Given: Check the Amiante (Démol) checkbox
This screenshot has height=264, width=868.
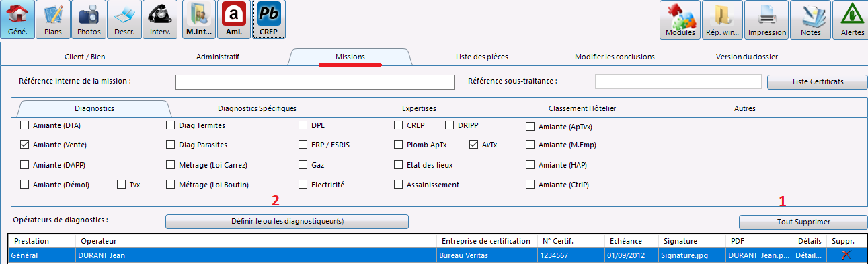Looking at the screenshot, I should 25,184.
